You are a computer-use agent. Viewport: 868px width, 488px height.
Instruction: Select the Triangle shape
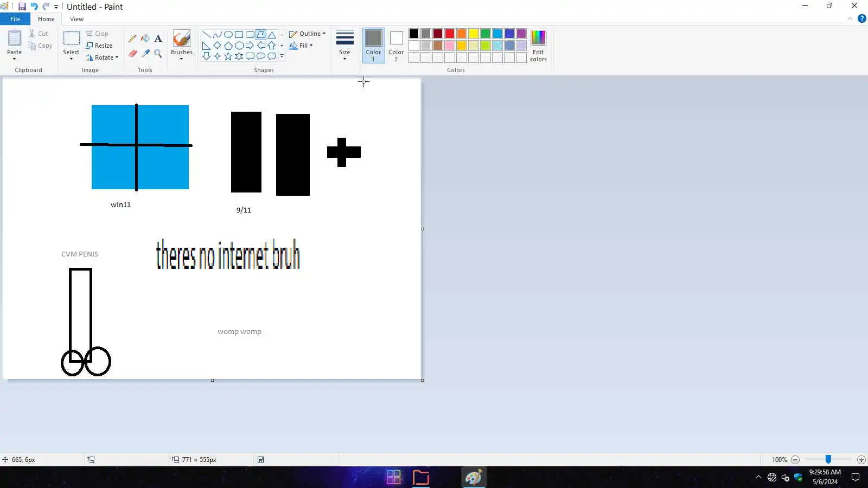(x=272, y=35)
